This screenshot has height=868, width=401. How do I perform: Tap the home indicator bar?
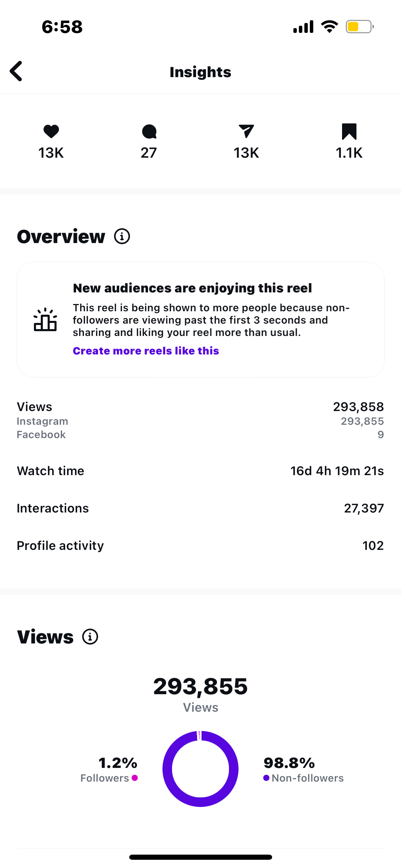tap(200, 857)
